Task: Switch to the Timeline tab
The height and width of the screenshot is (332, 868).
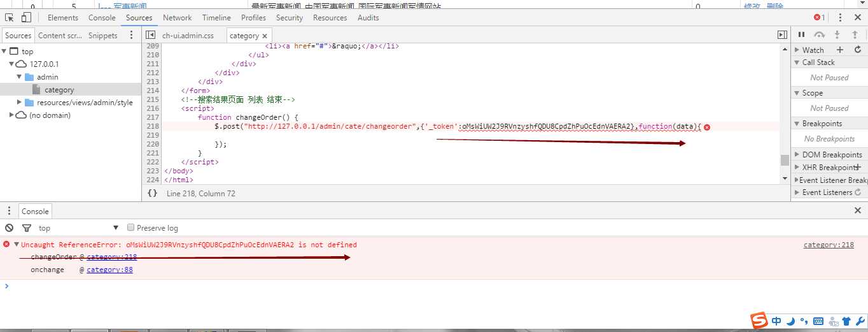Action: 216,18
